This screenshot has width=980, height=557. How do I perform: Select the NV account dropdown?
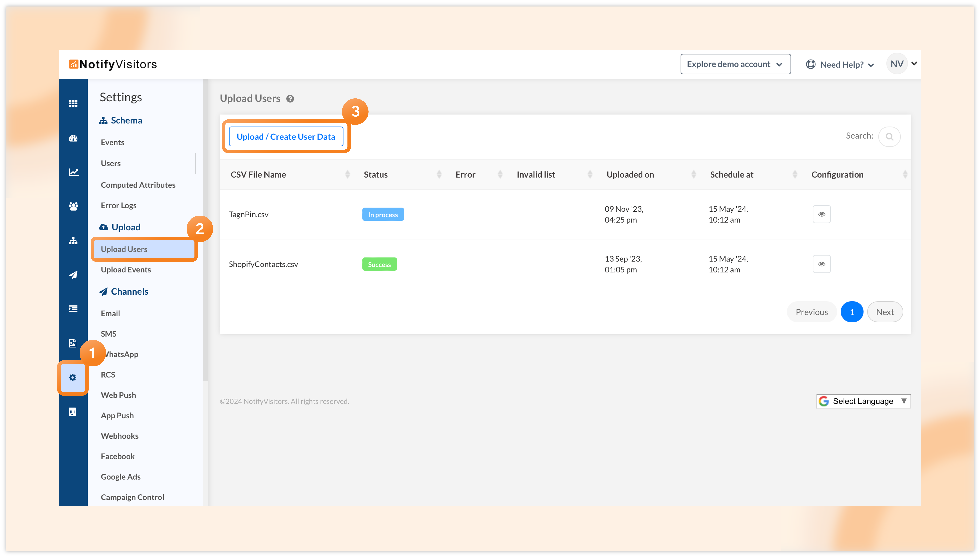(x=902, y=64)
